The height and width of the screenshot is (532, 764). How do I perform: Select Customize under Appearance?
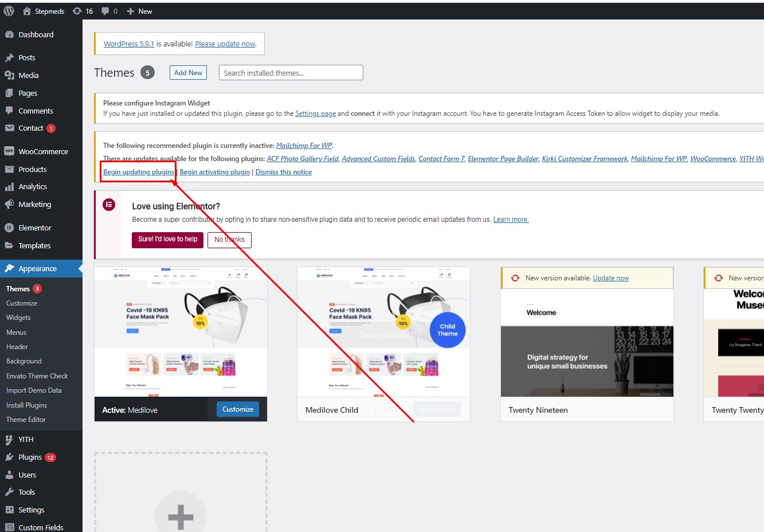pyautogui.click(x=22, y=303)
